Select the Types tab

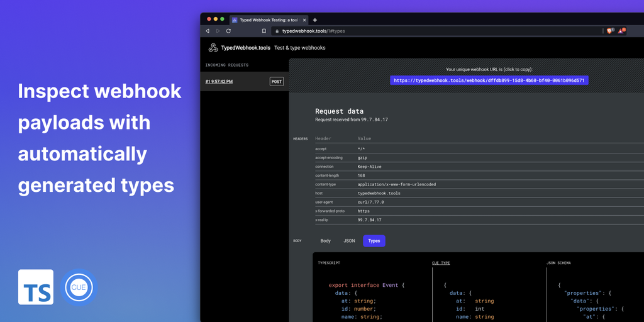tap(374, 241)
